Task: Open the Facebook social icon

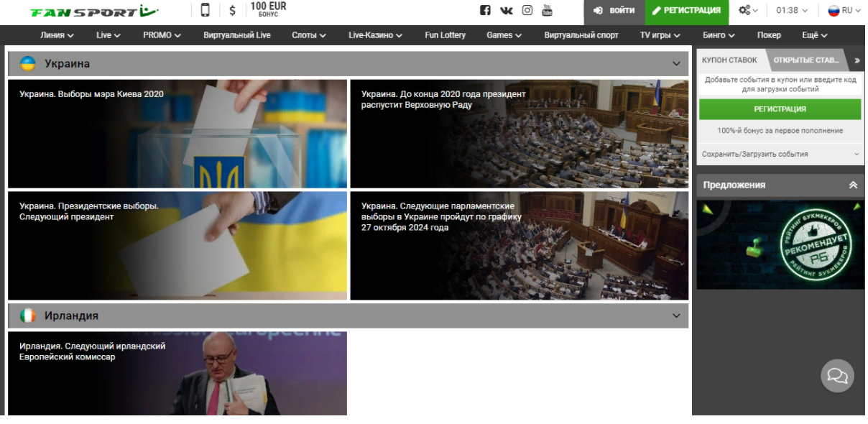Action: [x=485, y=10]
